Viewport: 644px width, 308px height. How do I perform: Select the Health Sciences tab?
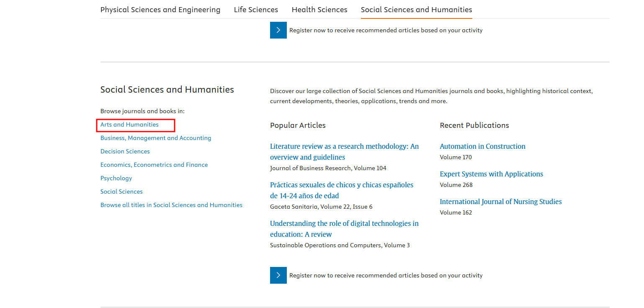(319, 10)
